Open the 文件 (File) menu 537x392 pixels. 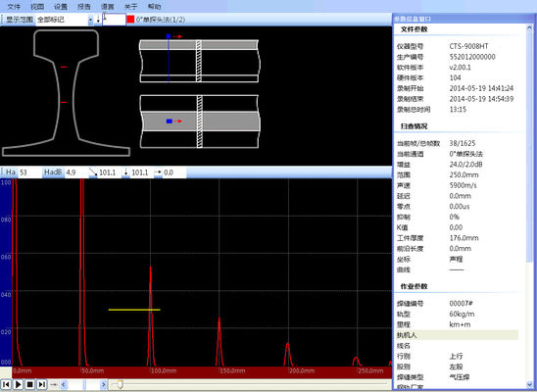click(x=14, y=6)
